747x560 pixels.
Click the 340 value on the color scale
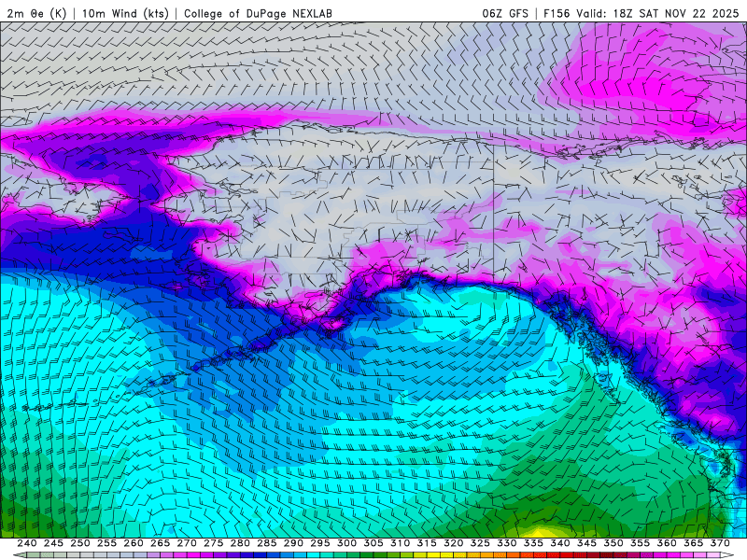(x=560, y=543)
